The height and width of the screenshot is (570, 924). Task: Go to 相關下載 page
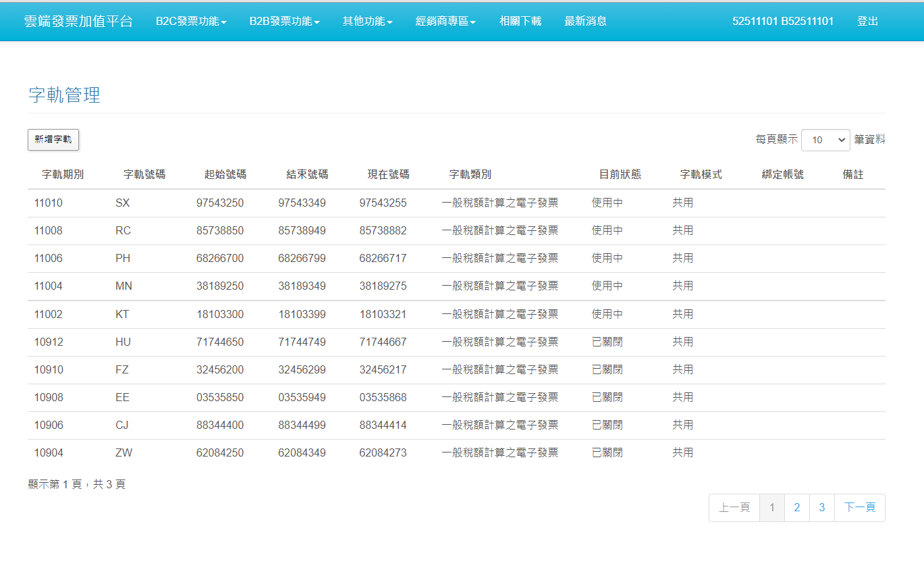pyautogui.click(x=520, y=21)
